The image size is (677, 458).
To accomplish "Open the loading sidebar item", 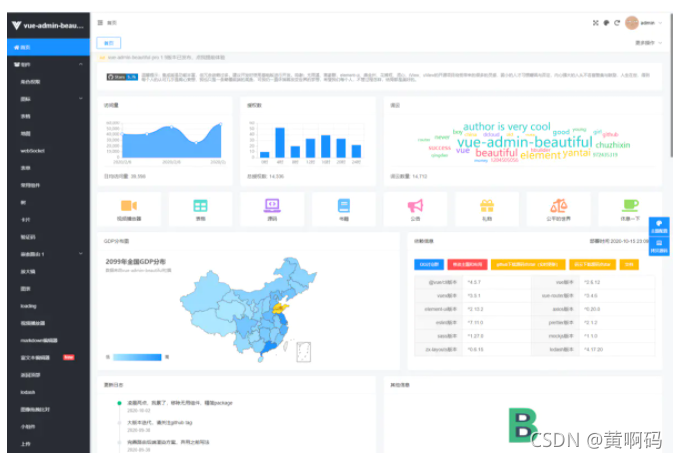I will pos(48,306).
